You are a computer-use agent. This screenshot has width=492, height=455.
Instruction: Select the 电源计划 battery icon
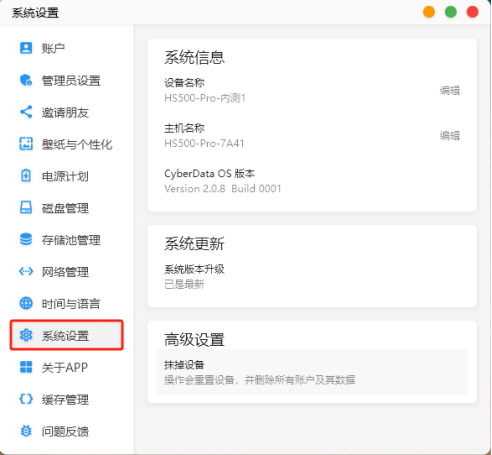coord(26,176)
